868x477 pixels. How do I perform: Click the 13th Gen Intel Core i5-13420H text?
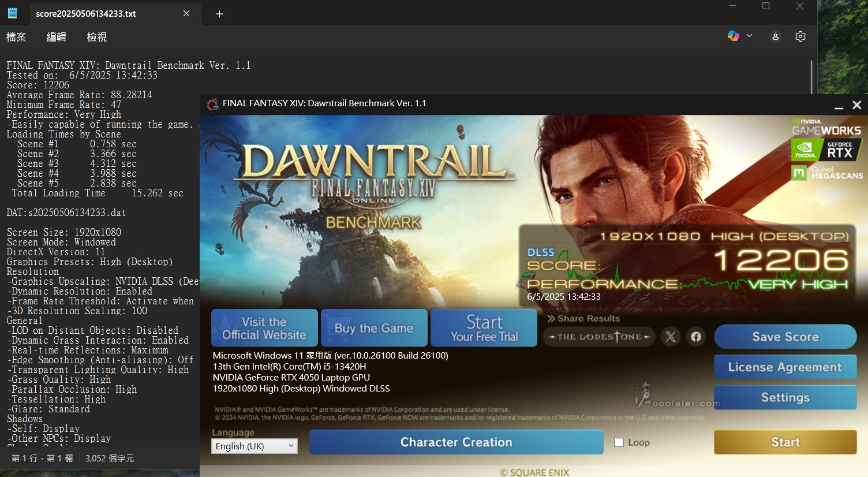[289, 367]
